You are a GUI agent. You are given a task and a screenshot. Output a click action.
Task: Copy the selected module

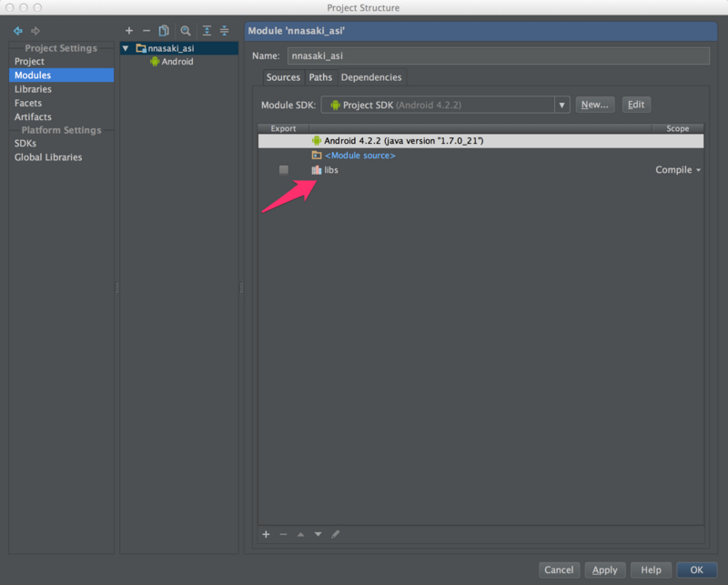164,31
